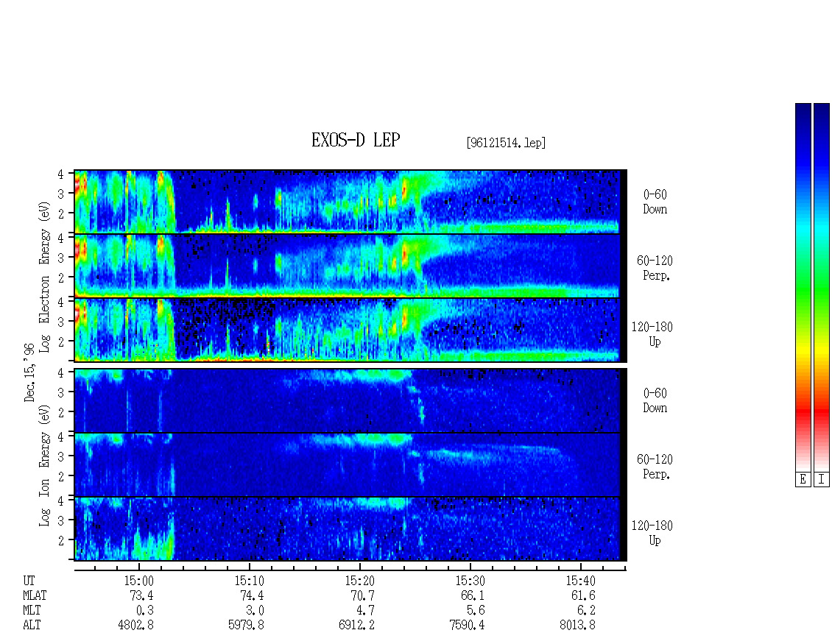Click the ion panel label 120-180 Up
This screenshot has width=832, height=644.
tap(652, 533)
